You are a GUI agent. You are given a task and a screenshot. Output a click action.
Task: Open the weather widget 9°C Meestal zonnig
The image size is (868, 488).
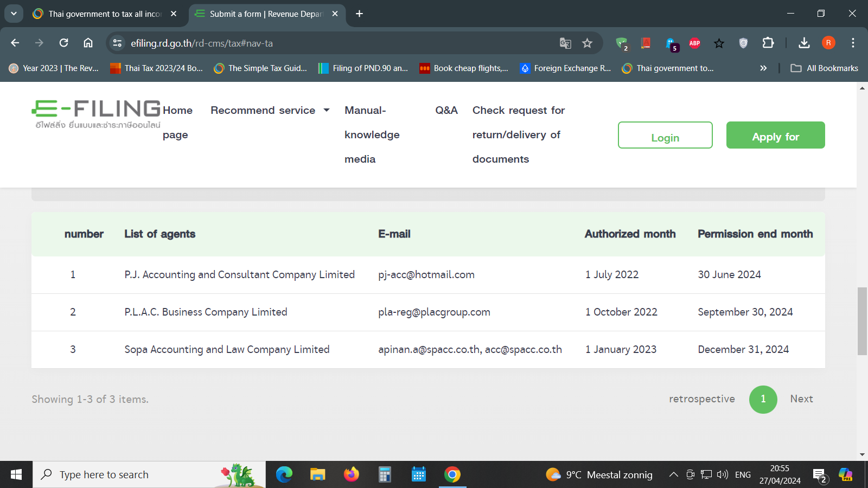click(x=599, y=474)
